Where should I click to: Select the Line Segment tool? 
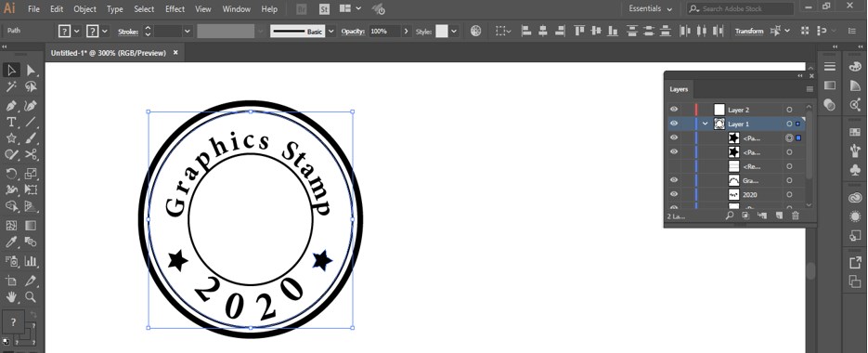coord(31,122)
